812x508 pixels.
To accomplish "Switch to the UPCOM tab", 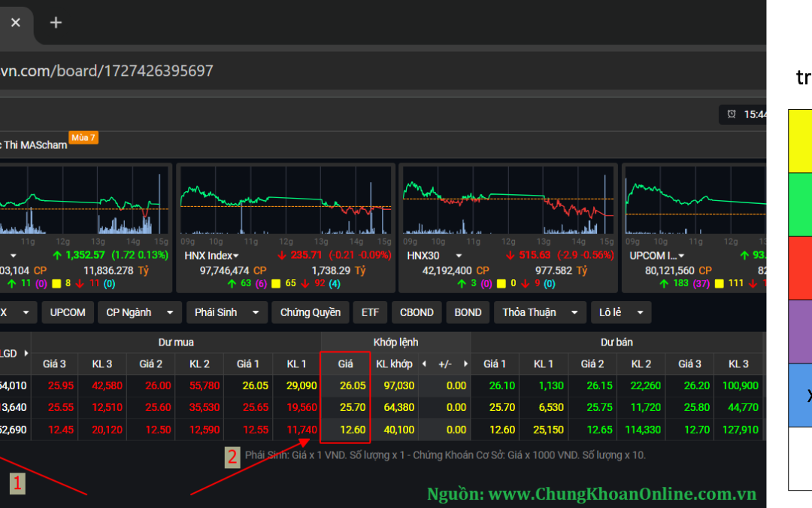I will [x=68, y=312].
